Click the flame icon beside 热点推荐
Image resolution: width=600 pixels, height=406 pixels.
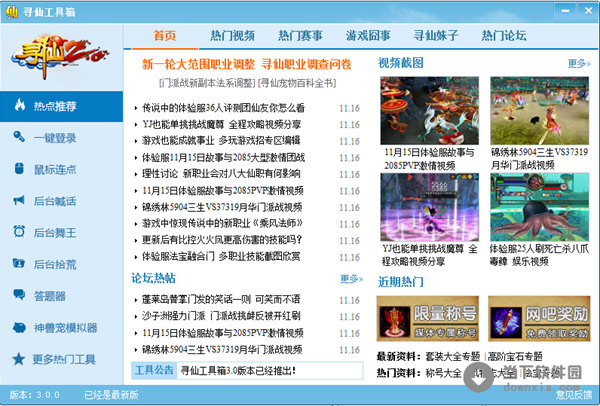coord(20,104)
